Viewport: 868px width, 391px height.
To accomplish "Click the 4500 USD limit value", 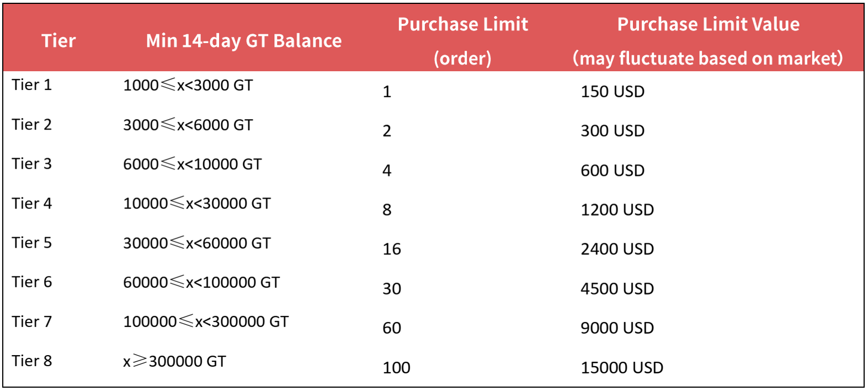I will click(x=617, y=288).
